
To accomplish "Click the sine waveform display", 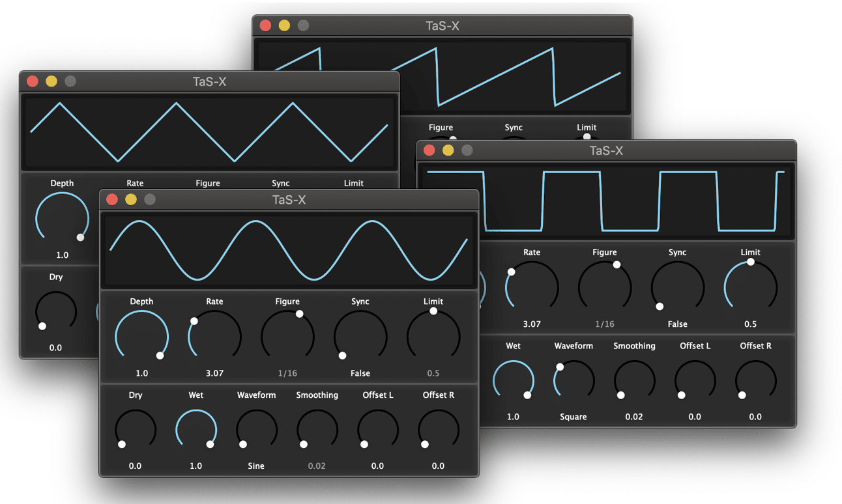I will 289,251.
